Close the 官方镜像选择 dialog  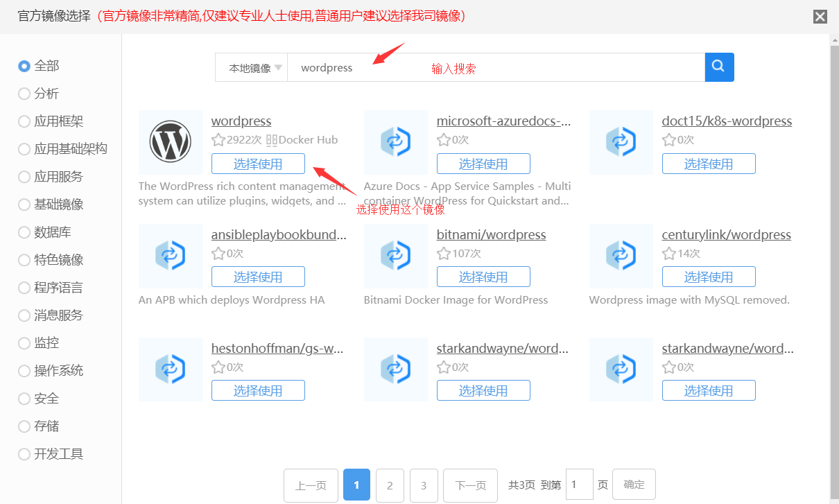(820, 17)
